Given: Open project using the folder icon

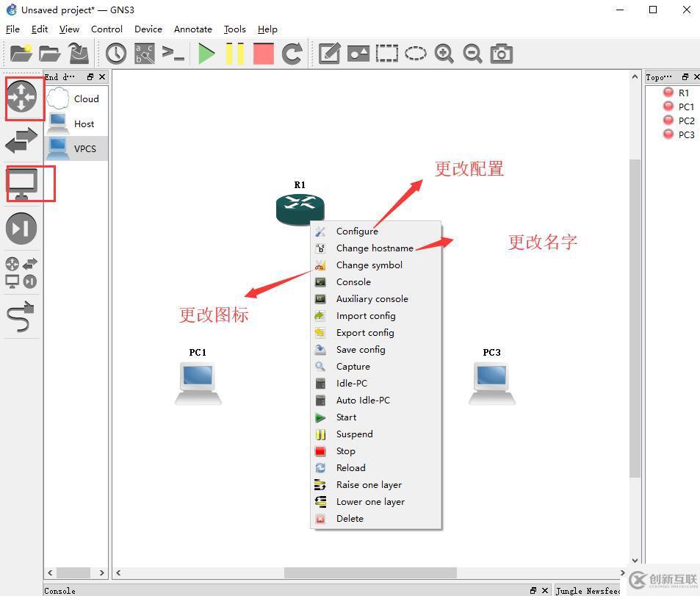Looking at the screenshot, I should [x=49, y=54].
